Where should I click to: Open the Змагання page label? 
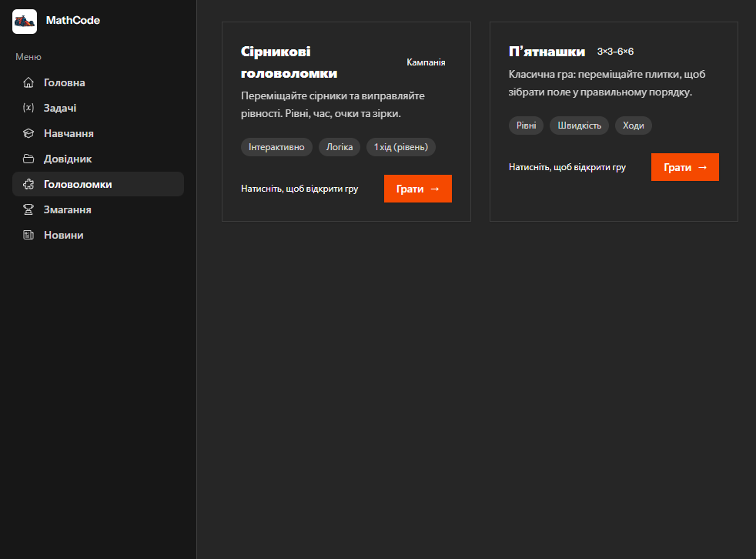point(68,209)
